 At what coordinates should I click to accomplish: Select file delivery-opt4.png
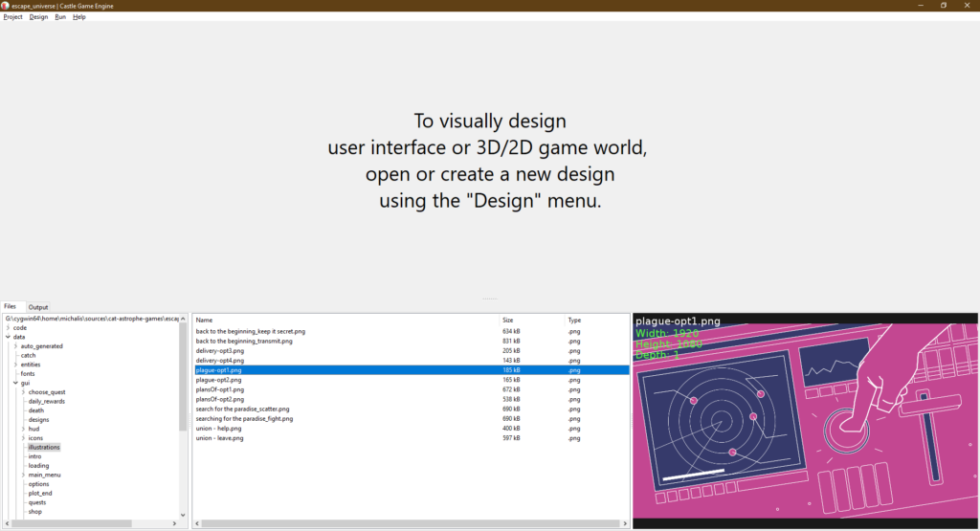tap(219, 361)
